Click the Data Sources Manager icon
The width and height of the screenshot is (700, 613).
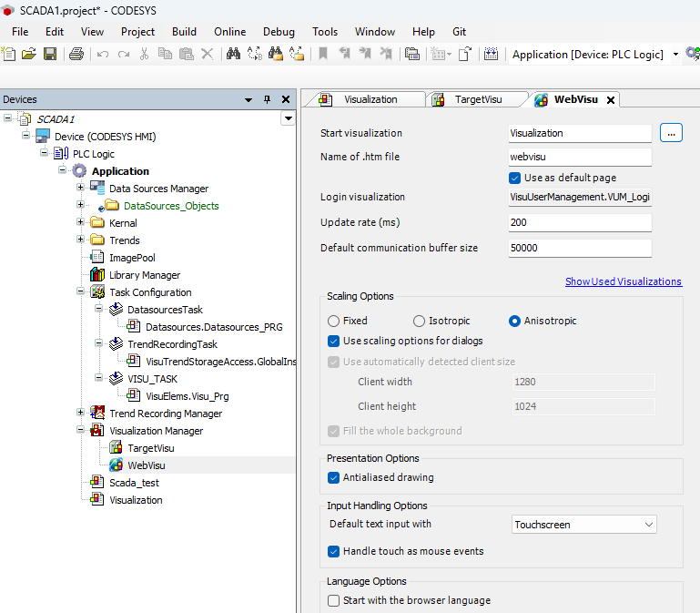[97, 188]
